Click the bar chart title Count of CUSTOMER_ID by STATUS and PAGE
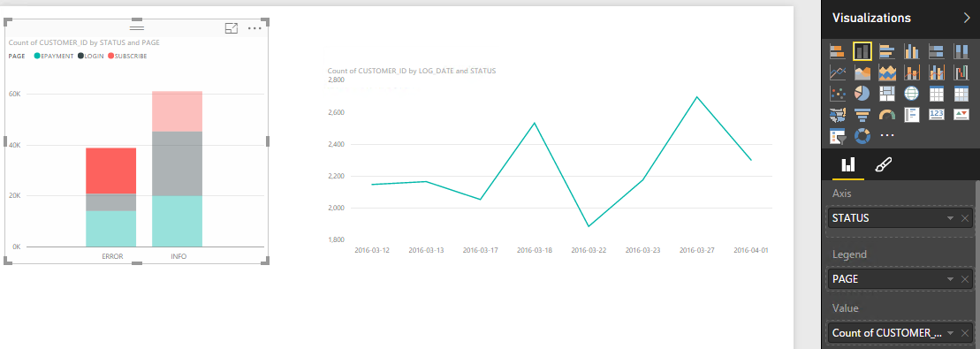The image size is (980, 349). (84, 42)
